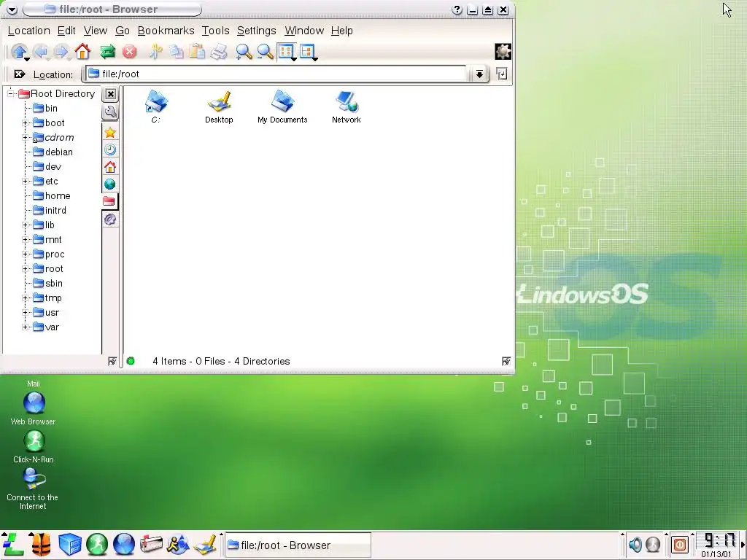Open the sidebar configure wrench button

(x=110, y=112)
